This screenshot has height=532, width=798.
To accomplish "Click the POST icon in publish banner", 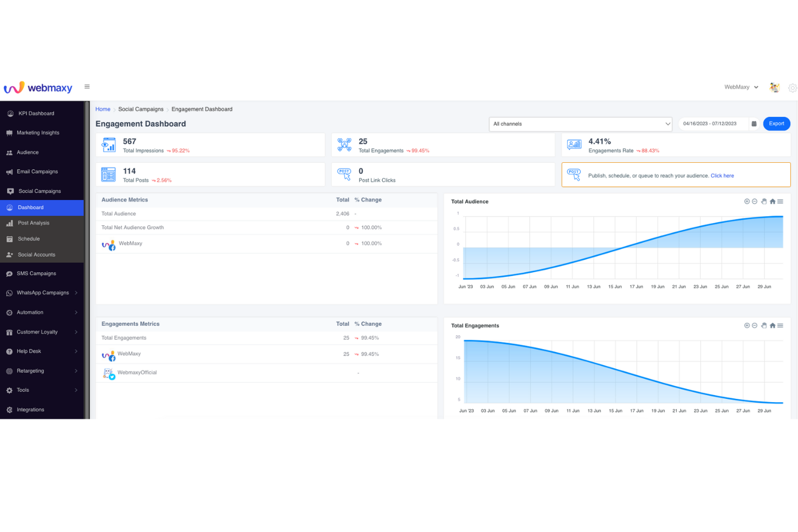I will 574,175.
